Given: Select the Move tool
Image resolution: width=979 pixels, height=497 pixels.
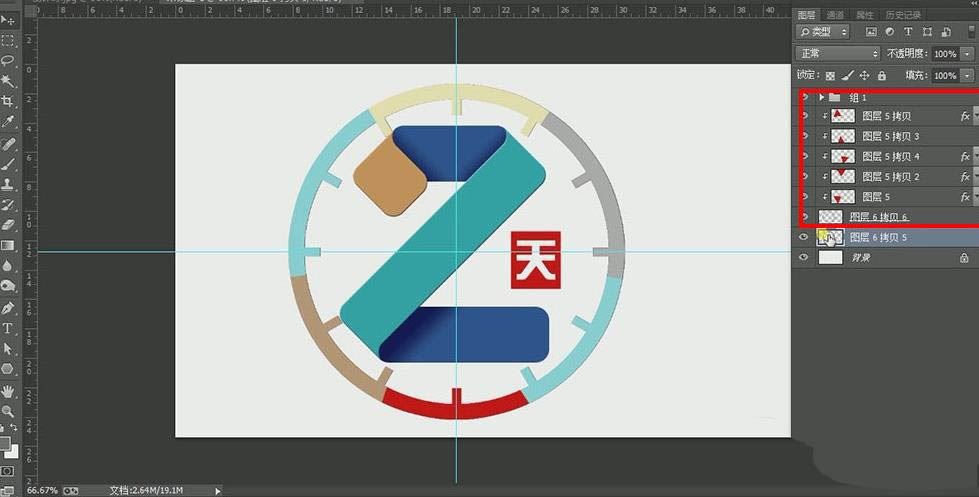Looking at the screenshot, I should pyautogui.click(x=8, y=19).
